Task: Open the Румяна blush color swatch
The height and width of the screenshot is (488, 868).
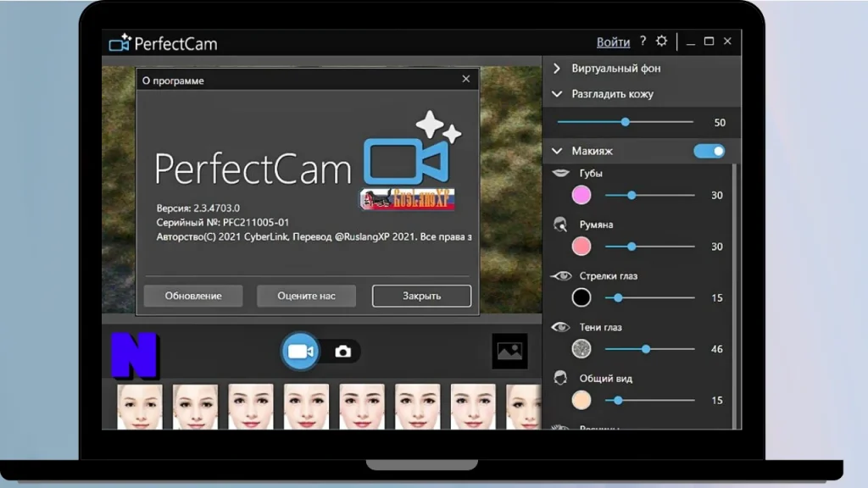Action: [x=581, y=247]
